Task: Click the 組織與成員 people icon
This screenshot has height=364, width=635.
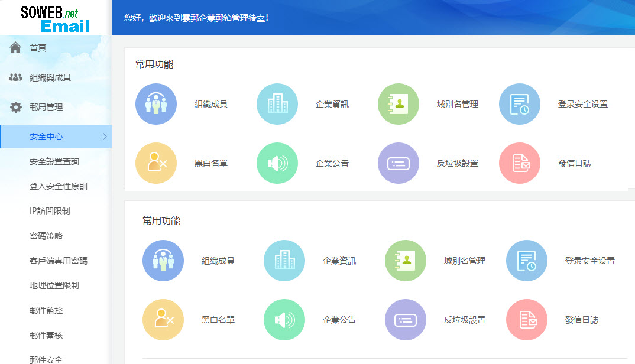Action: click(x=14, y=77)
